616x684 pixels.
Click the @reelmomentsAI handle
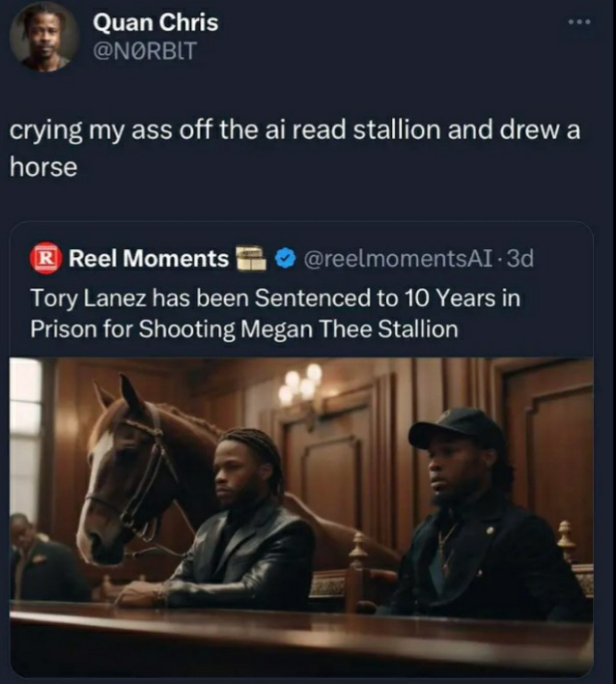coord(399,259)
